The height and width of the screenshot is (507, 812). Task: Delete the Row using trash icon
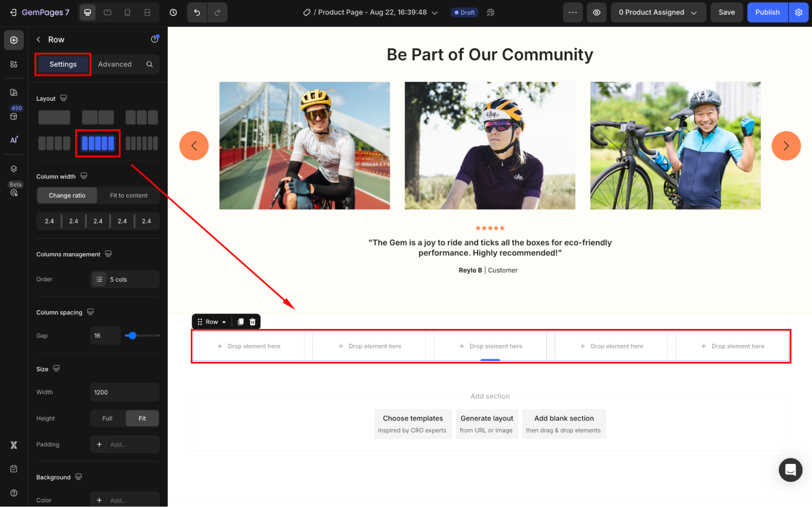click(x=252, y=322)
